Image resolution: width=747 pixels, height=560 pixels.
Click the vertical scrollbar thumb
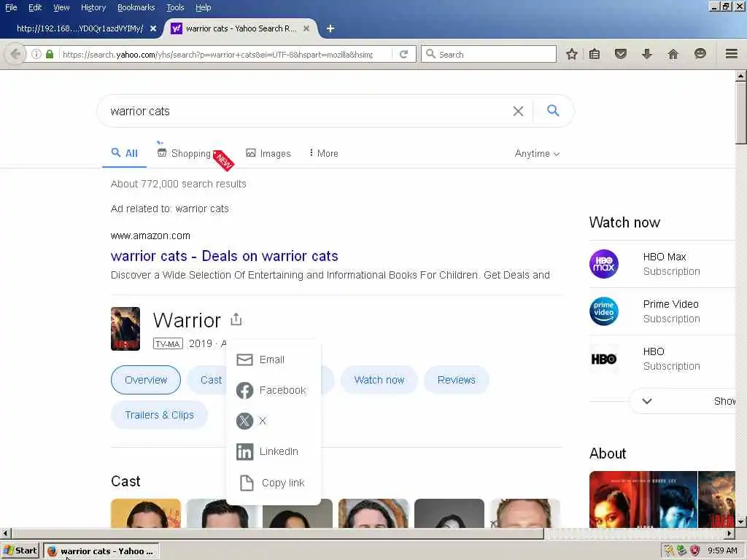[x=741, y=112]
